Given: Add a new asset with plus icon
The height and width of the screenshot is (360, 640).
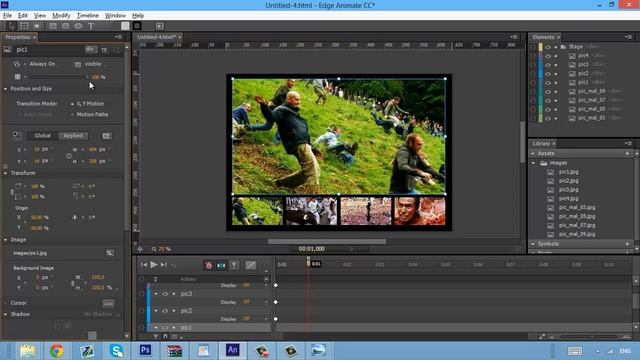Looking at the screenshot, I should click(627, 153).
